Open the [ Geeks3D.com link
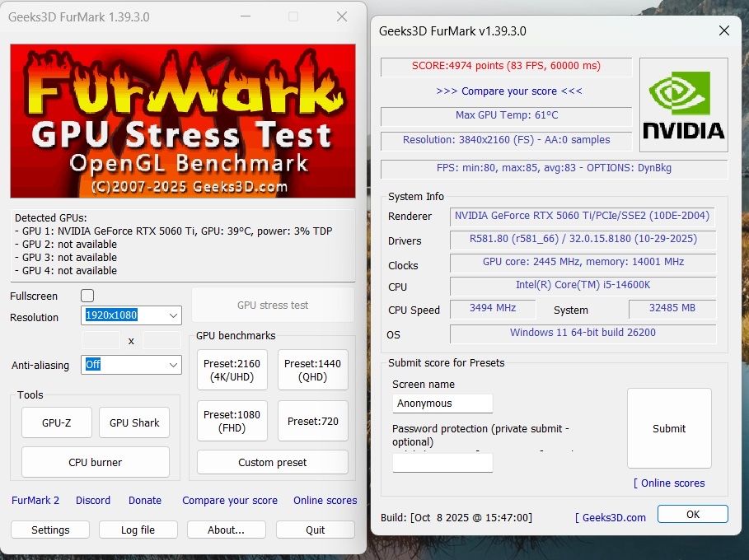The width and height of the screenshot is (749, 560). pyautogui.click(x=611, y=517)
